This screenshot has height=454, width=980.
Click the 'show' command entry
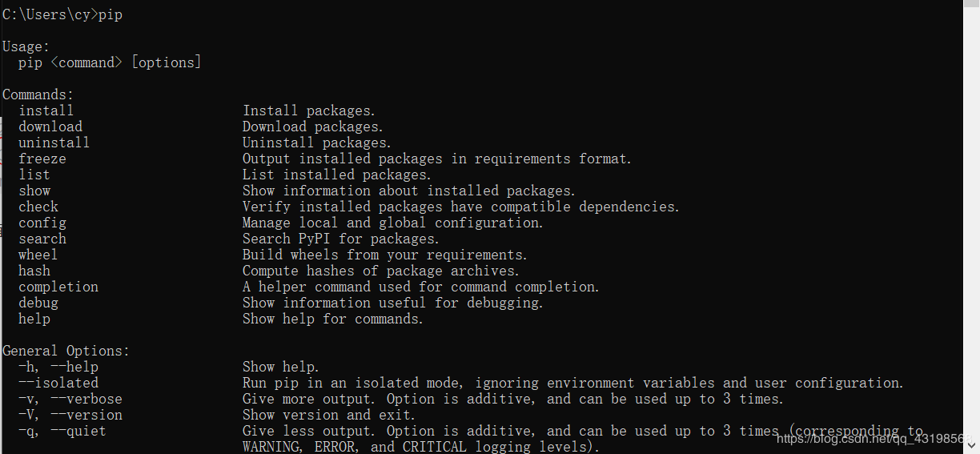click(34, 191)
